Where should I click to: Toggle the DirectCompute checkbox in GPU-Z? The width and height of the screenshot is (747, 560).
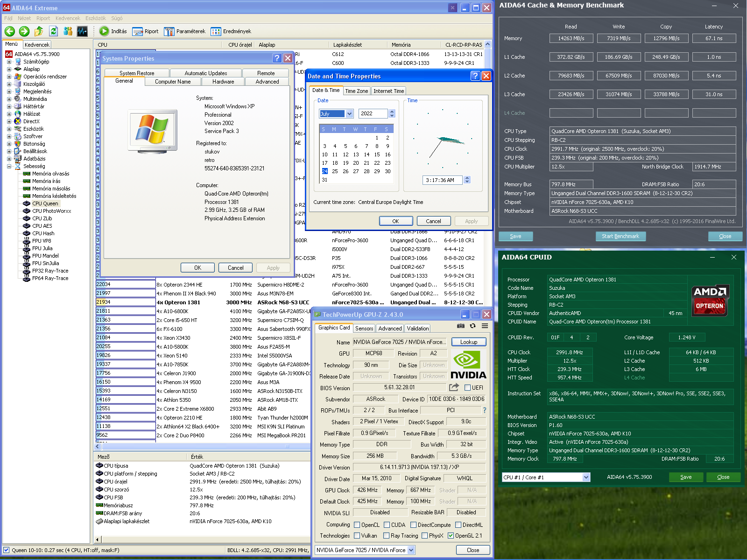click(x=413, y=525)
